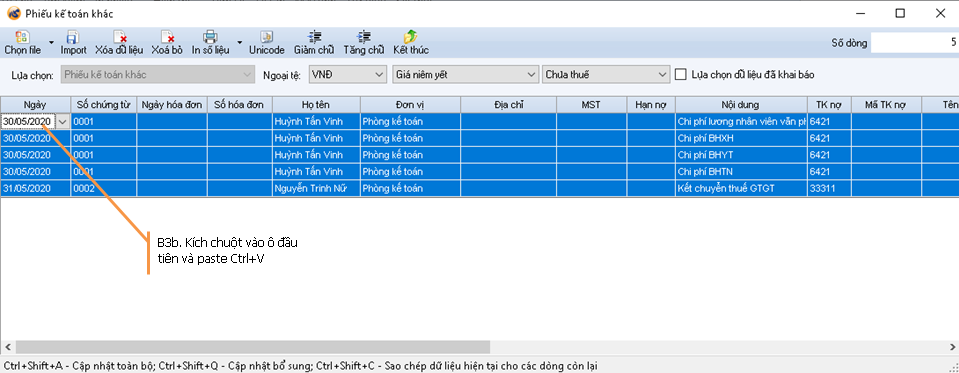Viewport: 959px width, 373px height.
Task: Click the Nguyễn Trinh Nữ name cell
Action: pyautogui.click(x=316, y=188)
